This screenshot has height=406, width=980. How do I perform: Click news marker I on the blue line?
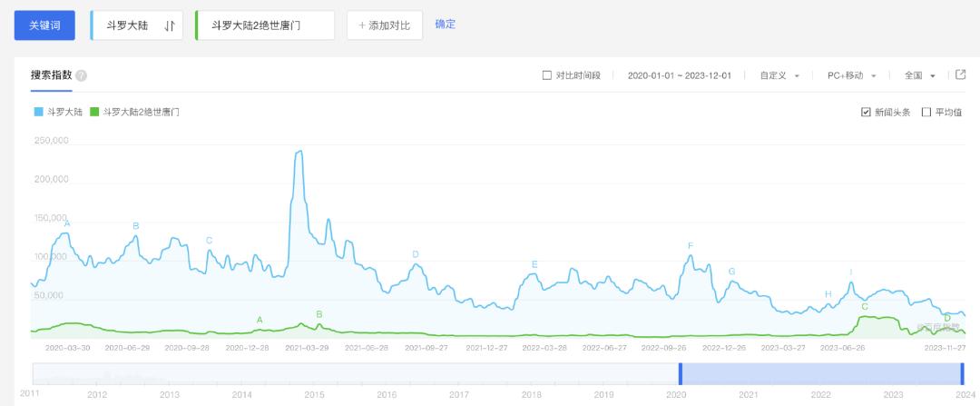pyautogui.click(x=851, y=272)
